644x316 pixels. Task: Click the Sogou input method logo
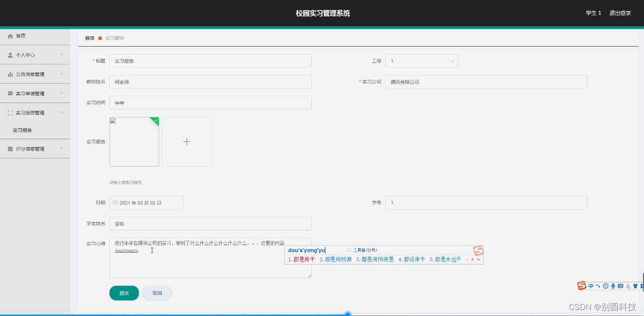[581, 286]
